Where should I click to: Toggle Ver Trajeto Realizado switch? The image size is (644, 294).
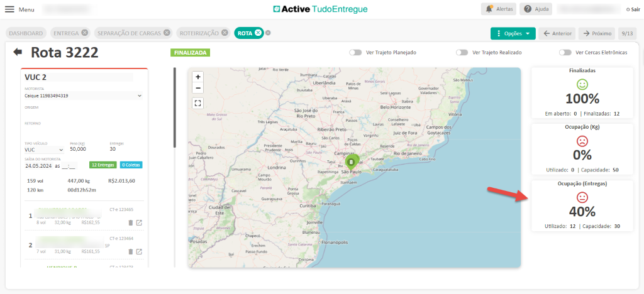coord(462,53)
